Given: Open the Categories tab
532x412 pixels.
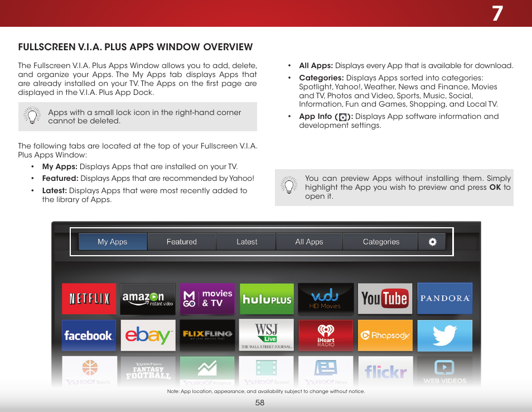Looking at the screenshot, I should [381, 242].
